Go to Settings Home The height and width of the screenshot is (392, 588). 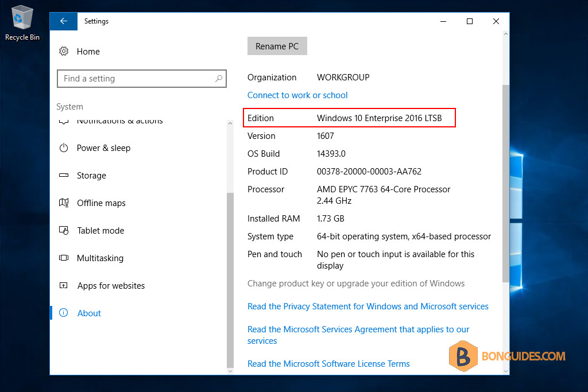pos(88,51)
